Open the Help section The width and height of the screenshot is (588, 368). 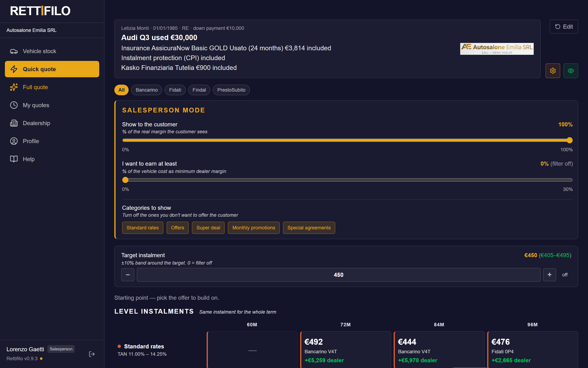[x=52, y=159]
